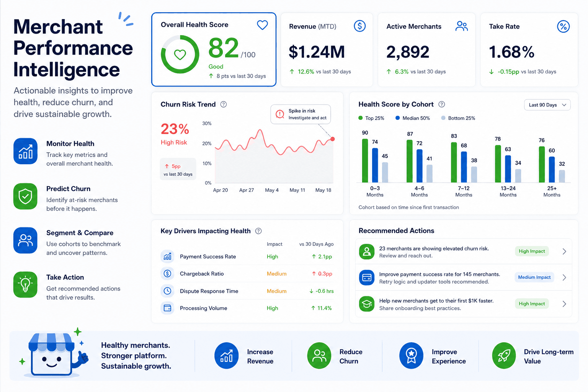Screen dimensions: 588x392
Task: Click the Drive Long-term Value rocket icon
Action: pos(504,356)
